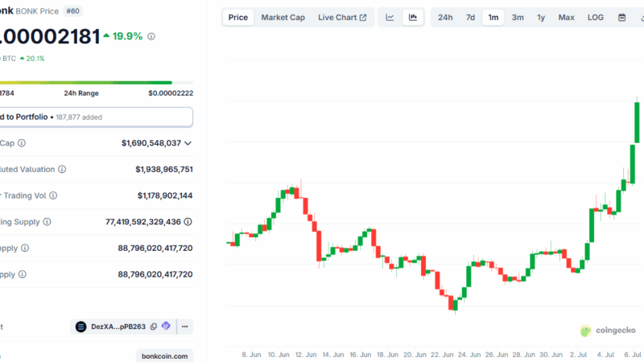The height and width of the screenshot is (362, 644).
Task: Click the $1,690,548,037 market cap value
Action: click(x=151, y=143)
